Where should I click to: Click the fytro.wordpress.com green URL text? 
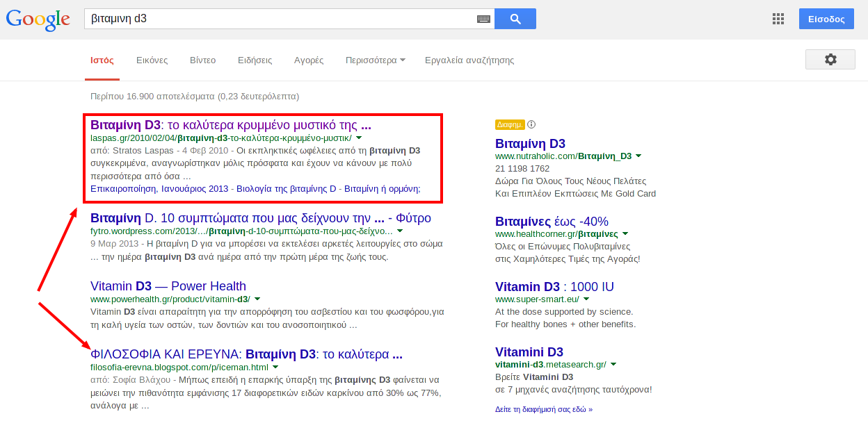click(x=241, y=231)
